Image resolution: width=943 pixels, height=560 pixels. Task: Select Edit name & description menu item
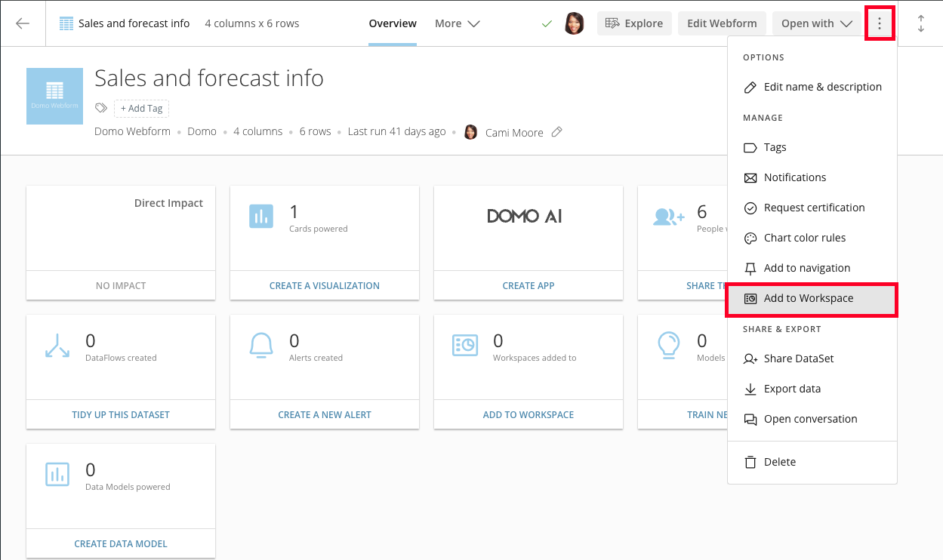tap(812, 87)
